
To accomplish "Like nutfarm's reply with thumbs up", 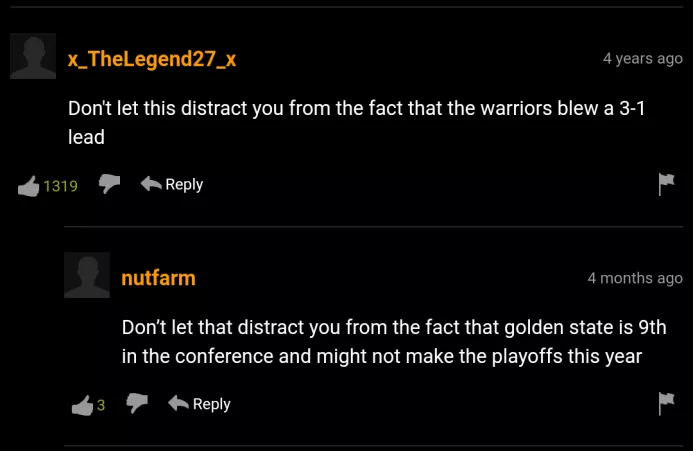I will coord(82,405).
